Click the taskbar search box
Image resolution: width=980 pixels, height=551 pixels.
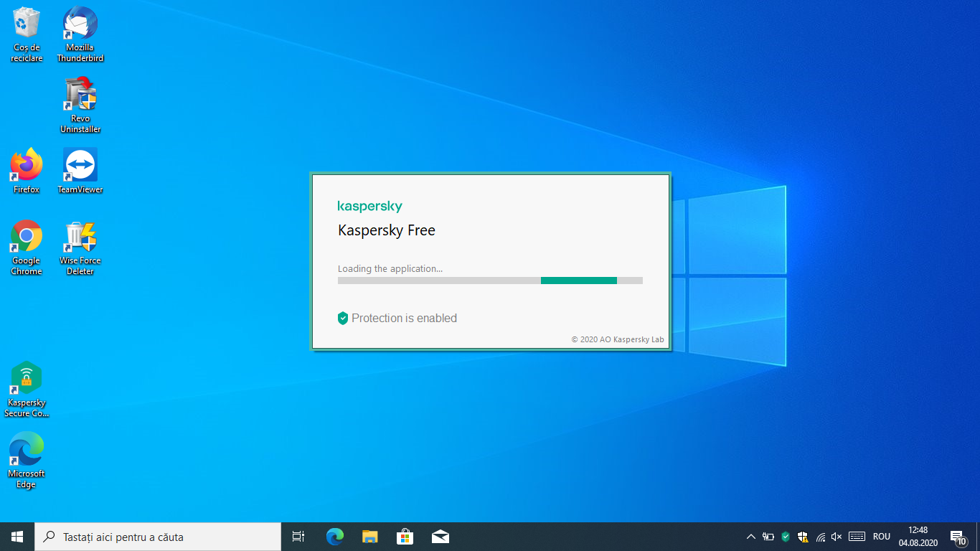point(158,537)
